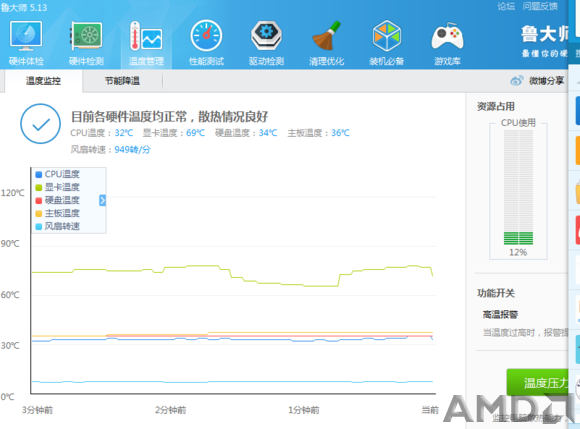Click the CPU使用 usage bar meter
Screen dimensions: 580x429
click(518, 188)
